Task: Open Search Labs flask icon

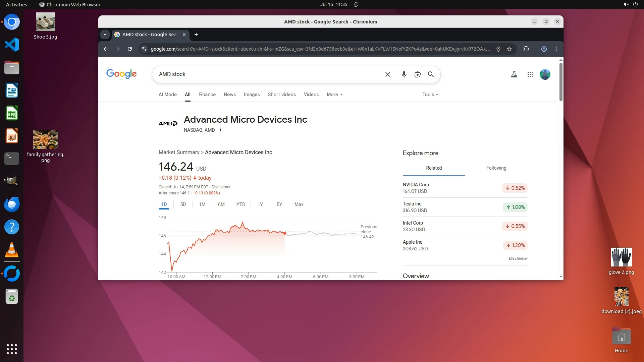Action: [x=514, y=74]
